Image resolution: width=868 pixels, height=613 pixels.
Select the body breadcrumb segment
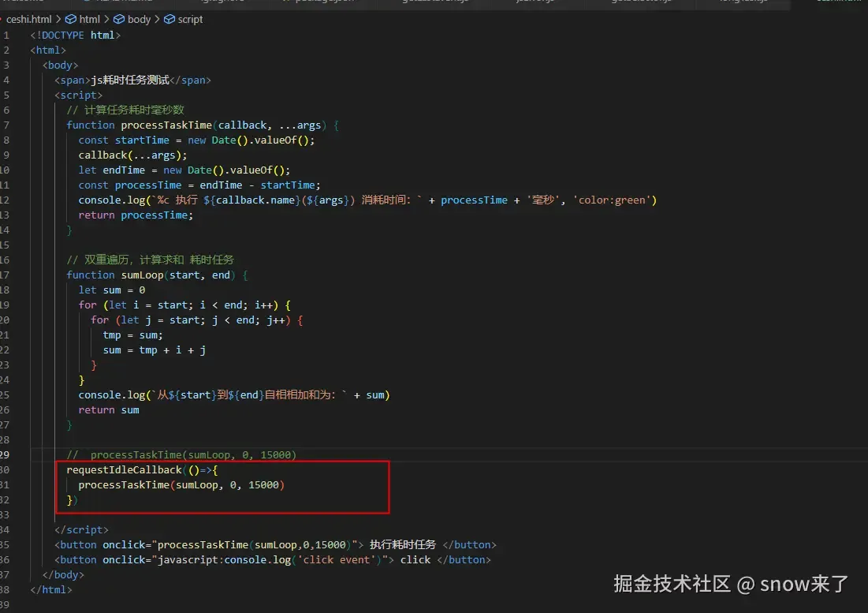[x=132, y=20]
